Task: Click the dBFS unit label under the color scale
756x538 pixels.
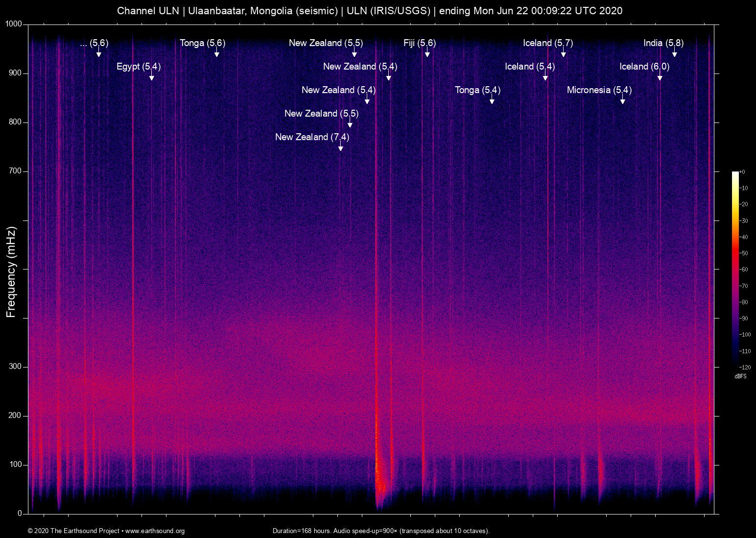Action: 740,377
